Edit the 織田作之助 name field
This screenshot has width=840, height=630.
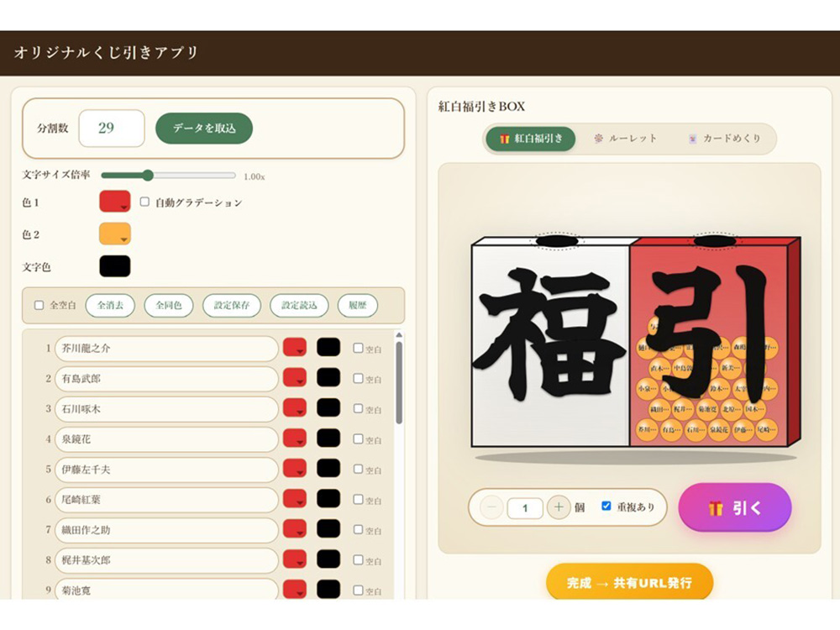click(x=166, y=530)
